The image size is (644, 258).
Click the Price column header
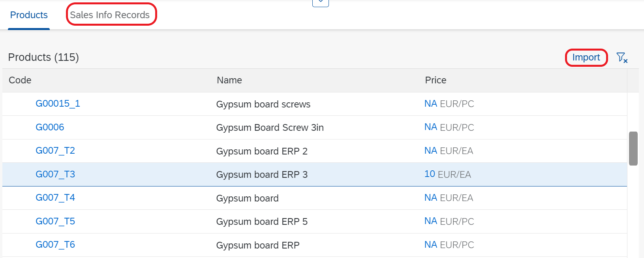pos(436,80)
